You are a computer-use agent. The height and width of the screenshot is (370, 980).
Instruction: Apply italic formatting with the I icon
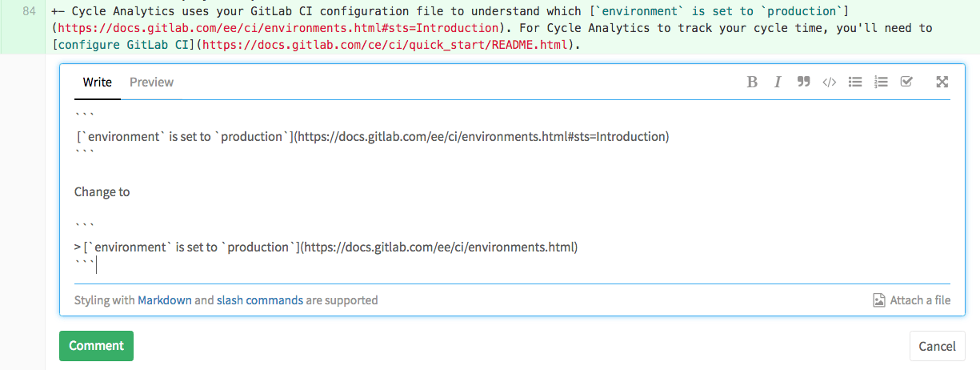point(778,82)
